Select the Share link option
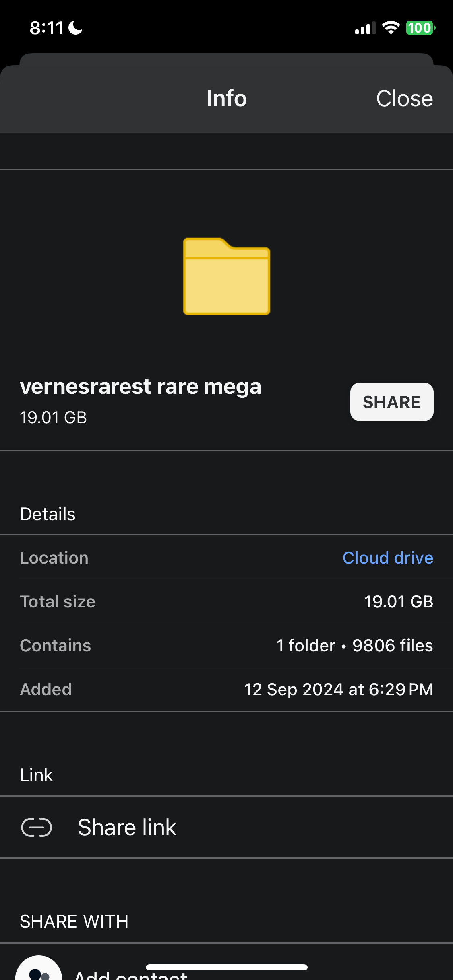453x980 pixels. point(127,828)
